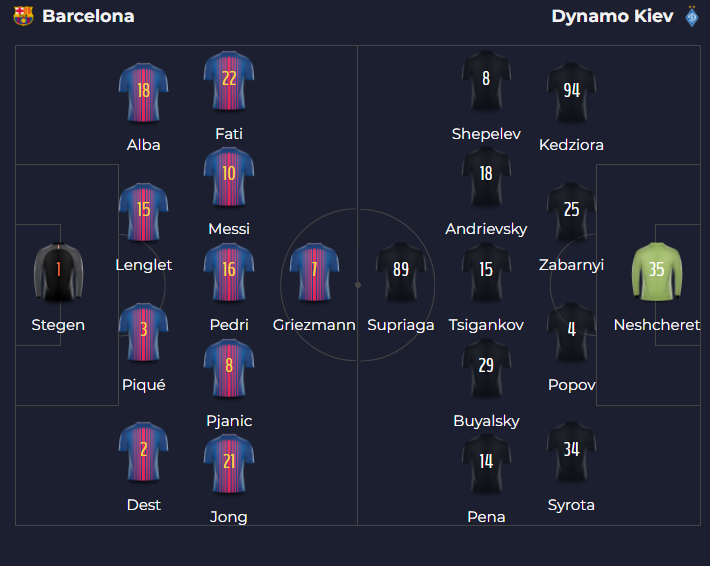This screenshot has width=710, height=566.
Task: Click the pitch center spot
Action: click(357, 285)
